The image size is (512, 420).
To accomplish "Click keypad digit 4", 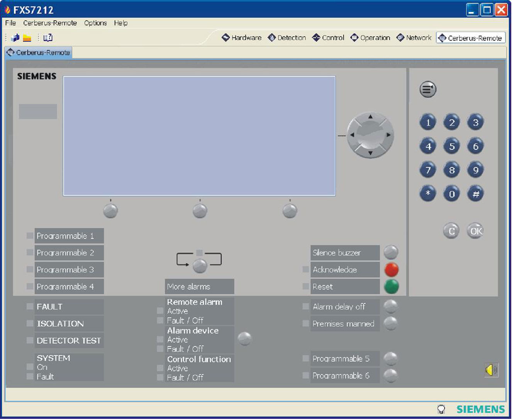I will tap(428, 146).
